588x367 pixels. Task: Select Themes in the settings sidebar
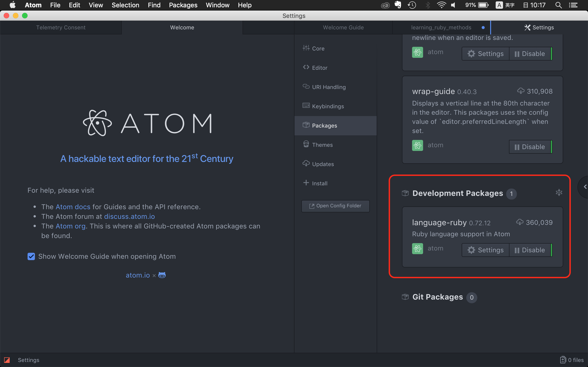click(x=322, y=145)
